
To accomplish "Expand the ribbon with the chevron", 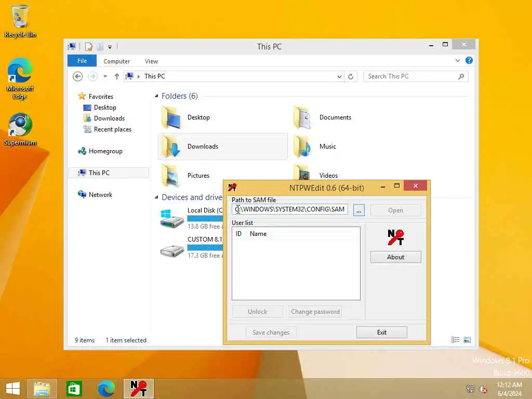I will [x=457, y=61].
